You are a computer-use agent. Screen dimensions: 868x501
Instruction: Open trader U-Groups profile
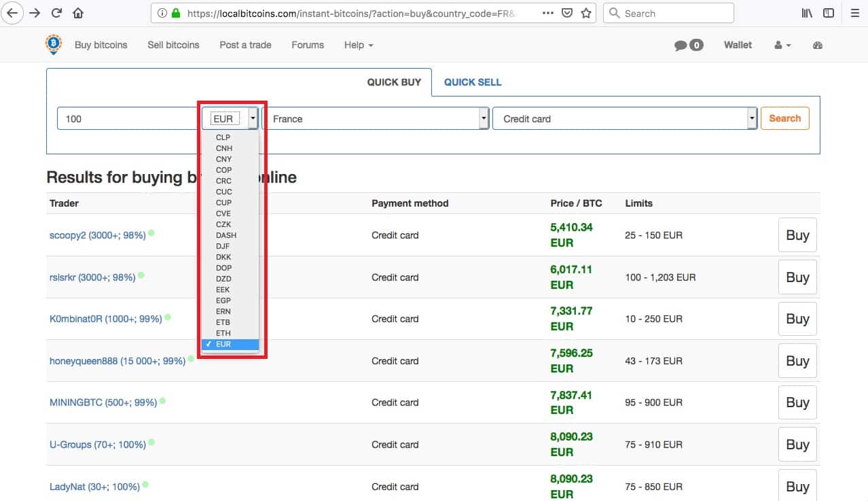pyautogui.click(x=98, y=445)
